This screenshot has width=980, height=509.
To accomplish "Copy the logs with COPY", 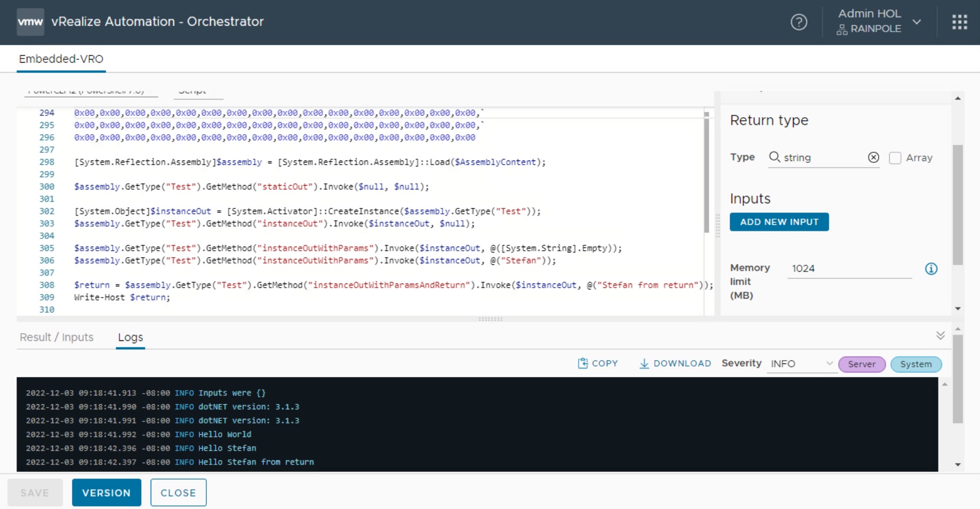I will (x=598, y=364).
